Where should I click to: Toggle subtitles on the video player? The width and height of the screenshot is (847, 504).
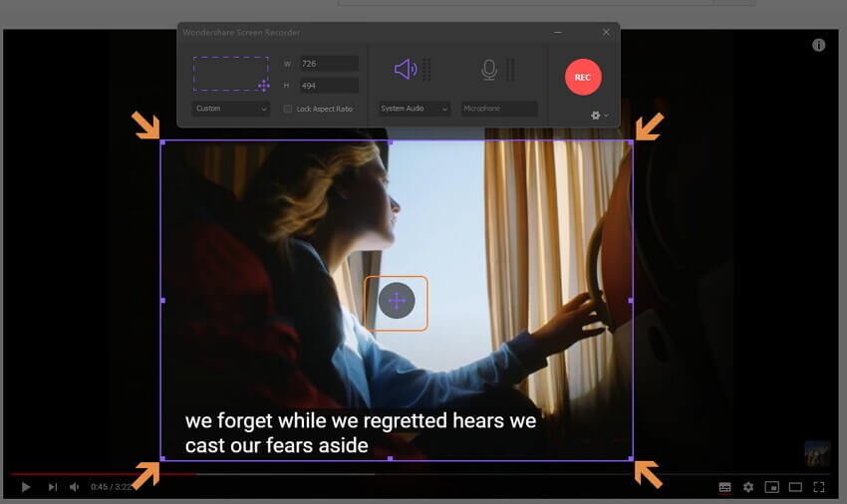click(724, 487)
